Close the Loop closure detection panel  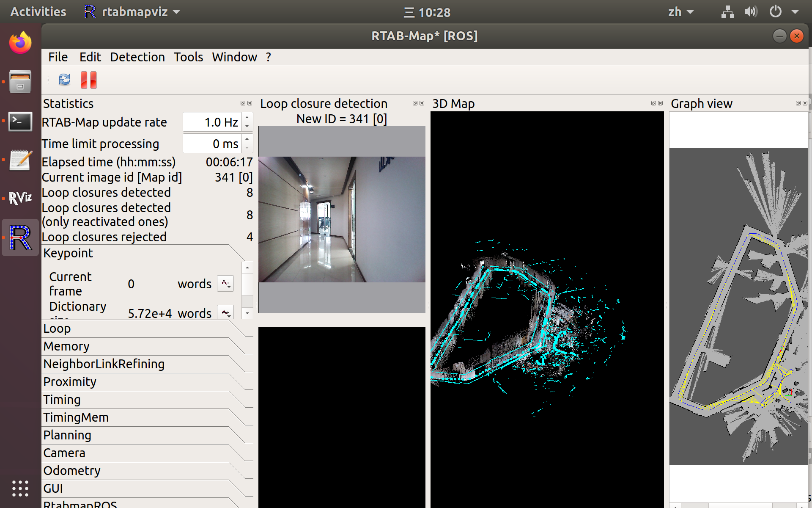click(422, 103)
